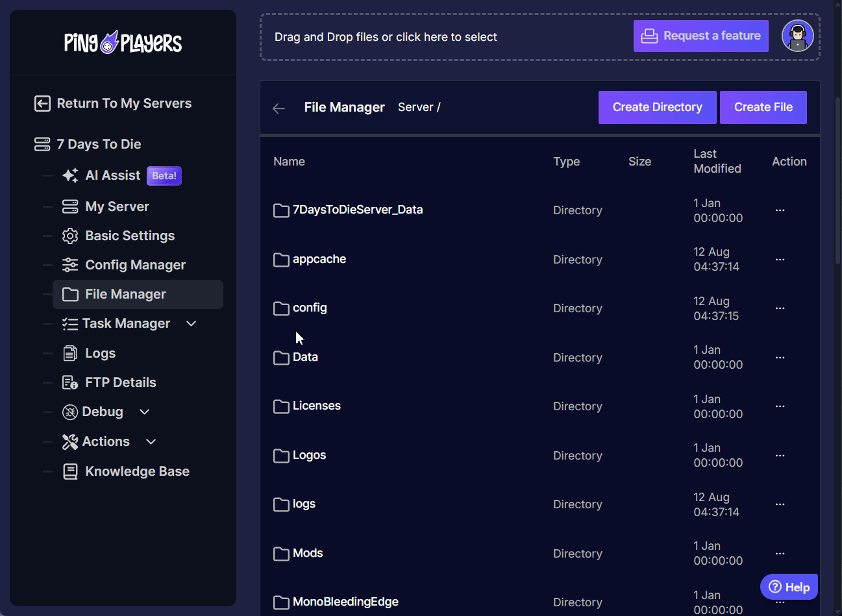Open action menu for Data row
Screen dimensions: 842x616
(x=780, y=358)
